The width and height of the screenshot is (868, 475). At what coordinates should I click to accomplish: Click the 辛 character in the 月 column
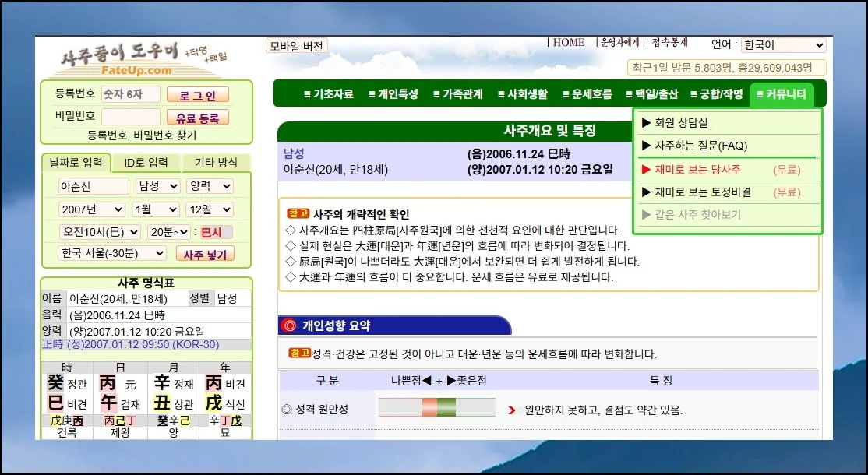pyautogui.click(x=161, y=384)
